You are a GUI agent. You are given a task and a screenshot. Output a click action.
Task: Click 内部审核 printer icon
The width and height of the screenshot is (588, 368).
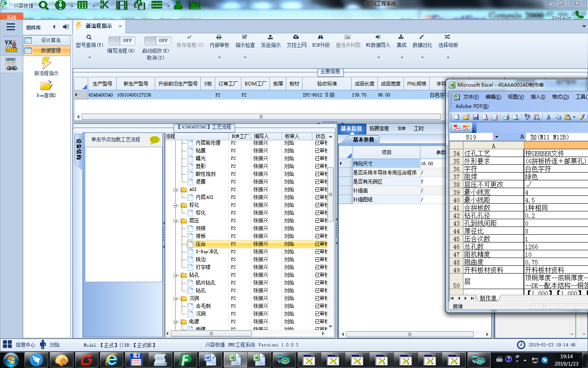219,37
